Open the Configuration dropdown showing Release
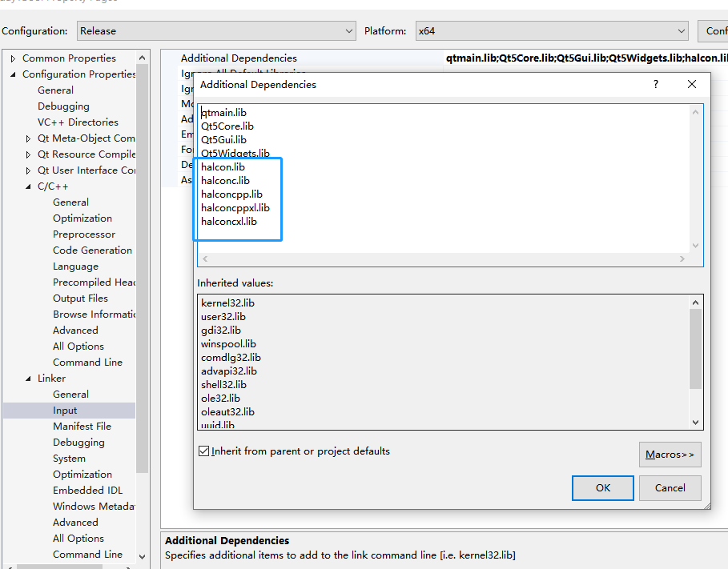This screenshot has height=569, width=728. [350, 30]
